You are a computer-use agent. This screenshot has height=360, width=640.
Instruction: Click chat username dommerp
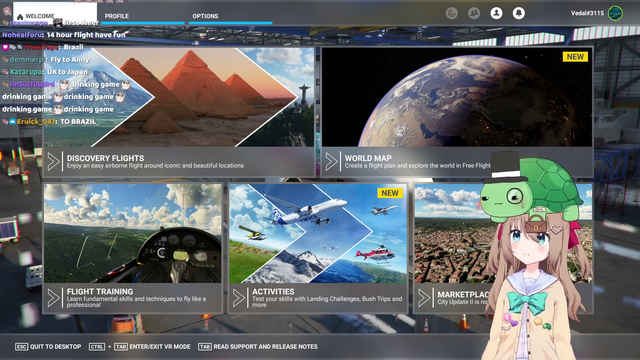point(27,60)
